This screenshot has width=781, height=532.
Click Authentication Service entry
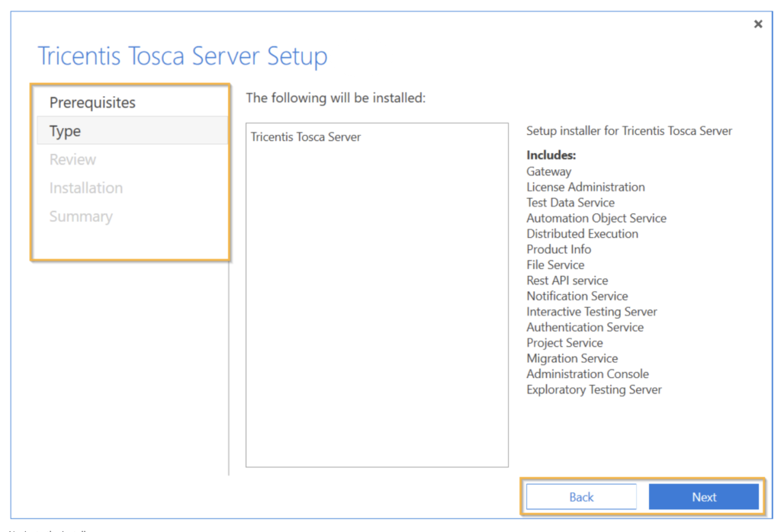[x=585, y=327]
